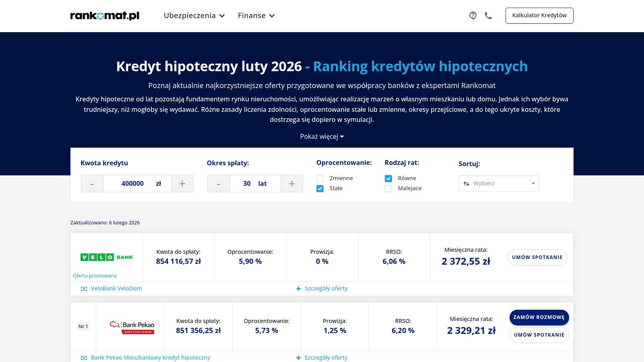Click Bank Pekao monthly rate 2 329,21 zł
Image resolution: width=644 pixels, height=362 pixels.
click(471, 331)
